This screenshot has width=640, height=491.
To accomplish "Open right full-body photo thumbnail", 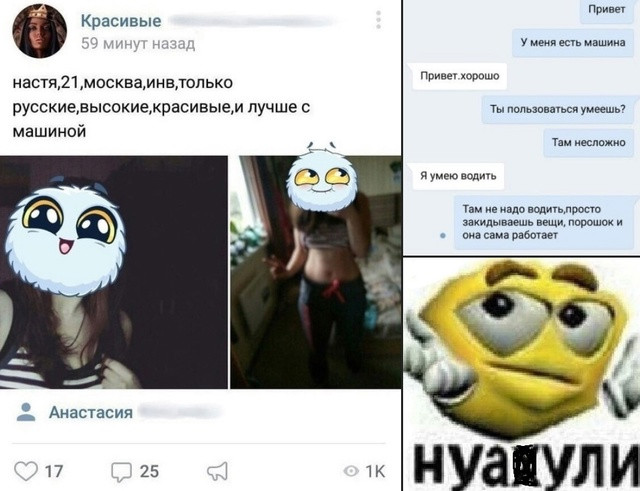I will (x=316, y=272).
